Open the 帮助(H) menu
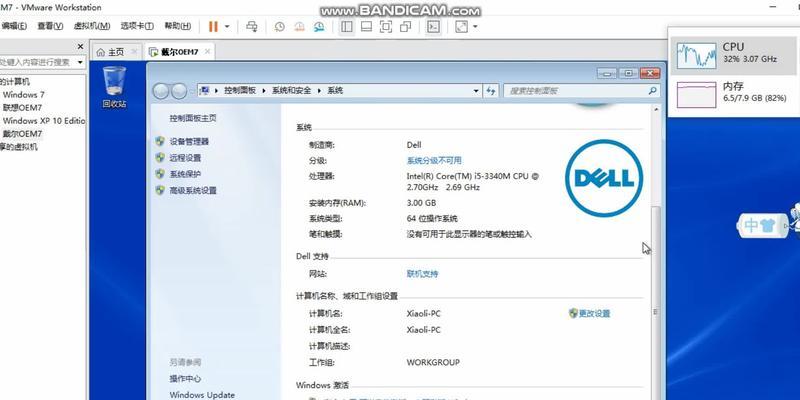Viewport: 800px width, 400px height. pyautogui.click(x=178, y=26)
